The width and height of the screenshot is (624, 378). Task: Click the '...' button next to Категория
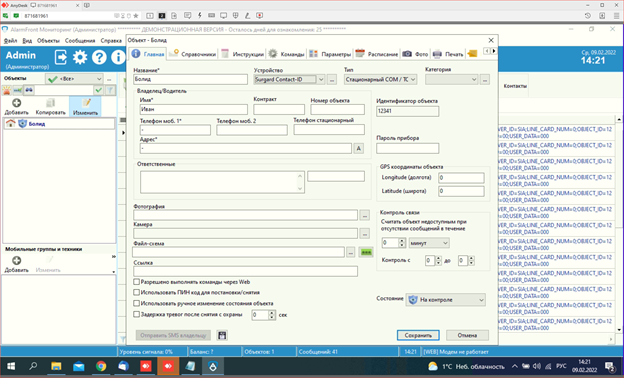484,80
